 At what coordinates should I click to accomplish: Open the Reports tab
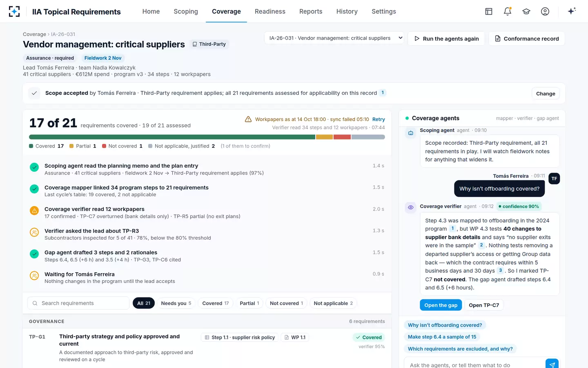point(311,11)
